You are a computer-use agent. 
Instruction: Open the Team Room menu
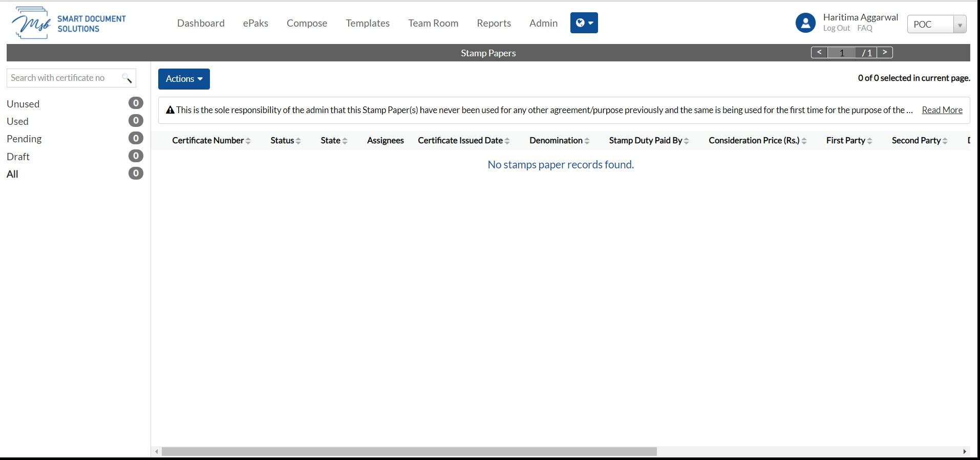[x=433, y=23]
